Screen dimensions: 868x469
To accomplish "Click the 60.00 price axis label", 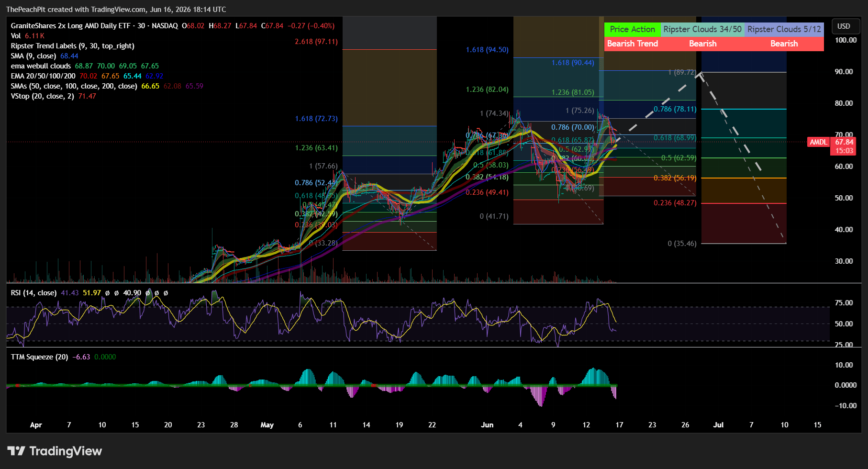I will (x=844, y=167).
